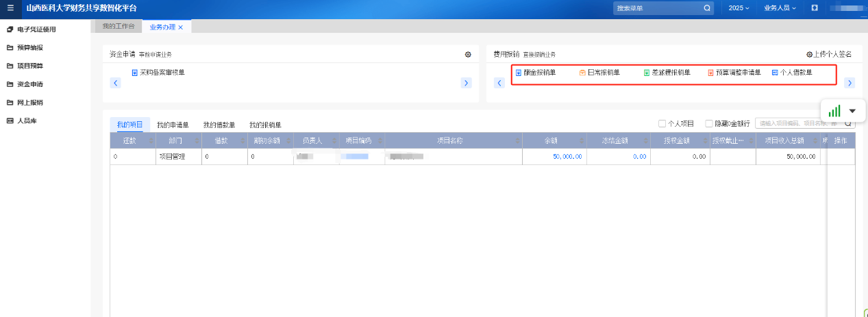Screen dimensions: 868x317
Task: Select the 我的借款单 tab
Action: click(219, 125)
